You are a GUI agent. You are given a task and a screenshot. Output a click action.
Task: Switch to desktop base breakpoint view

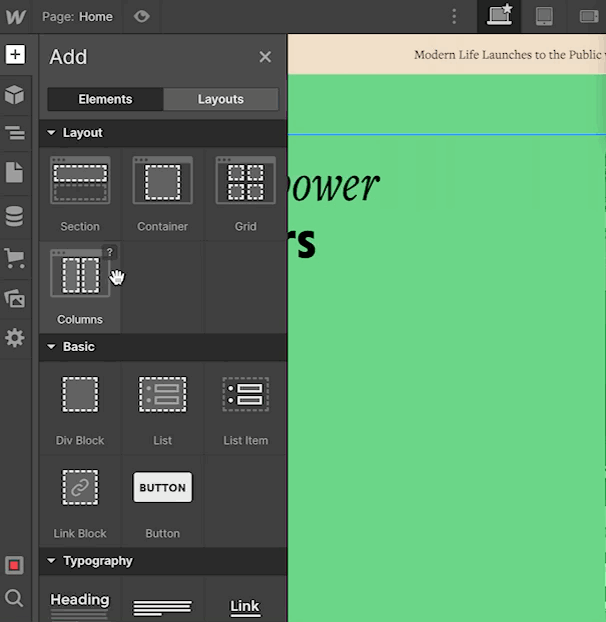[x=499, y=16]
